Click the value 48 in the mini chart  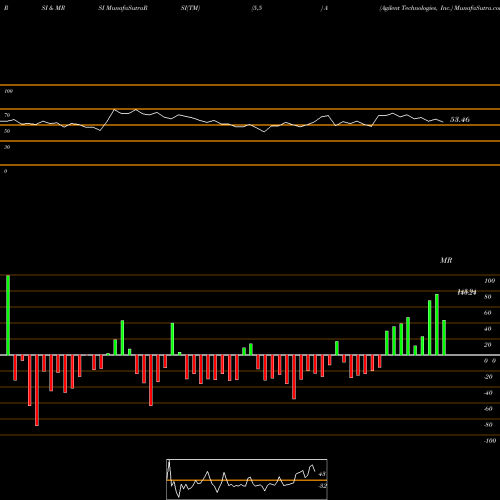[x=322, y=474]
